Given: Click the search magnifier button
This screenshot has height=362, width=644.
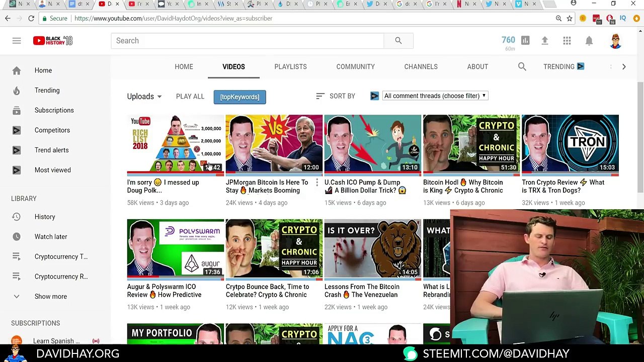Looking at the screenshot, I should click(x=398, y=41).
